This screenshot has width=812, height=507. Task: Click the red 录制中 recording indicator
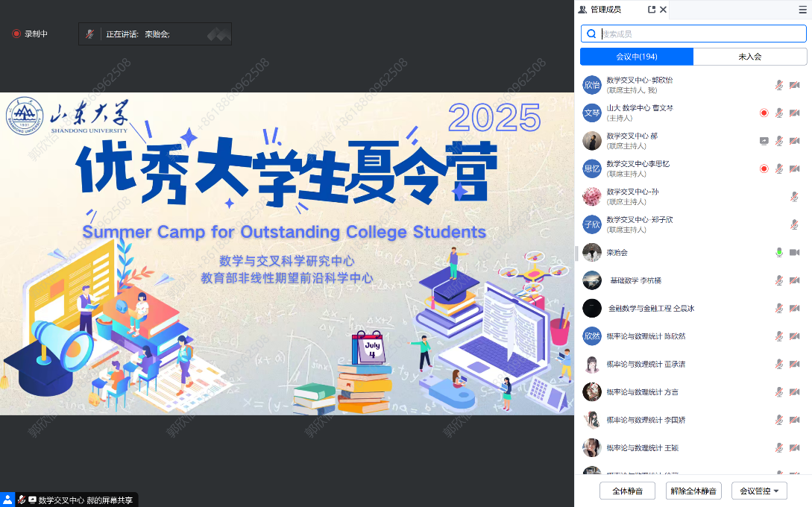[30, 34]
